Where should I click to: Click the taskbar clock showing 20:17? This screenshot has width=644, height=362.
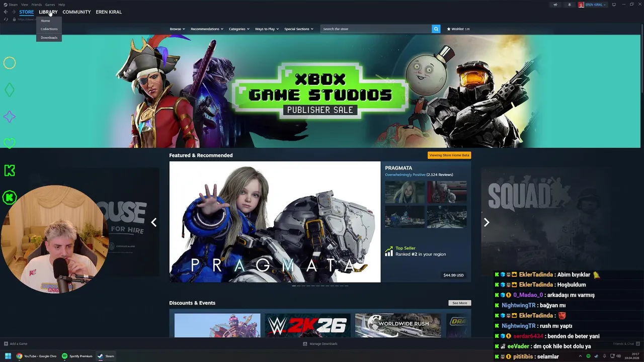pyautogui.click(x=631, y=356)
